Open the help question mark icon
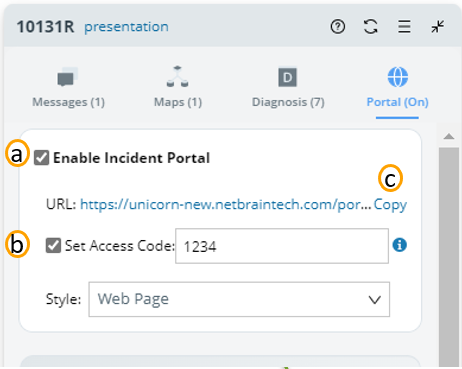Image resolution: width=462 pixels, height=369 pixels. [338, 26]
